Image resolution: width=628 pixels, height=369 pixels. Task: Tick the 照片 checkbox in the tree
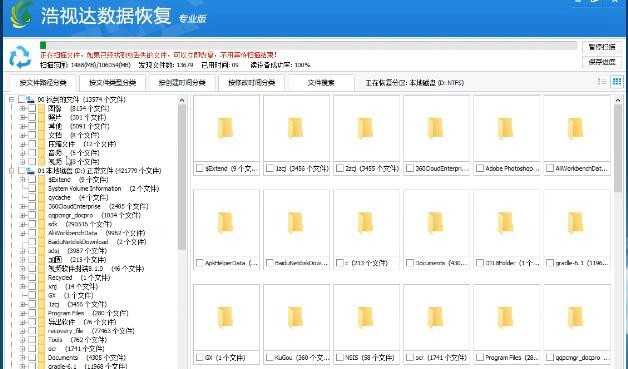pos(32,117)
